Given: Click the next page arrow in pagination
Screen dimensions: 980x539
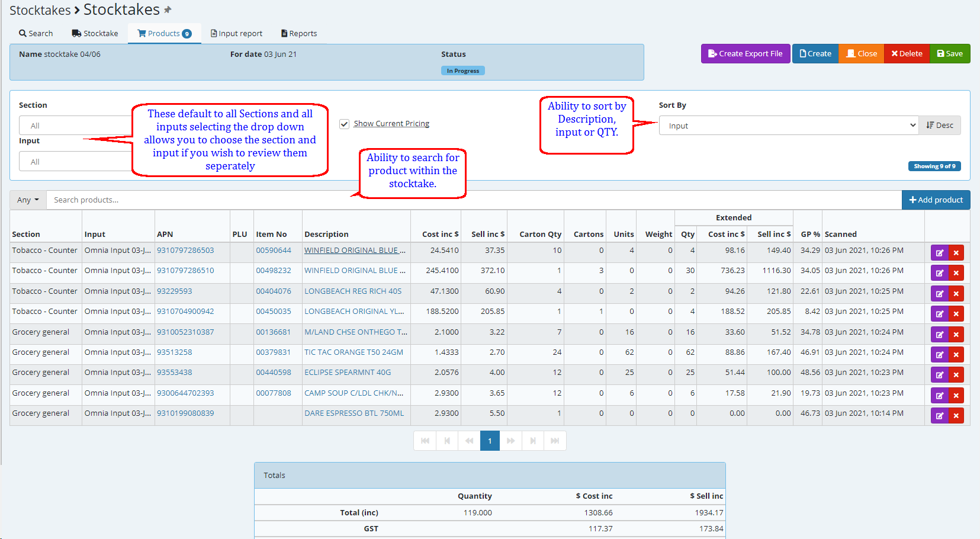Looking at the screenshot, I should coord(533,441).
